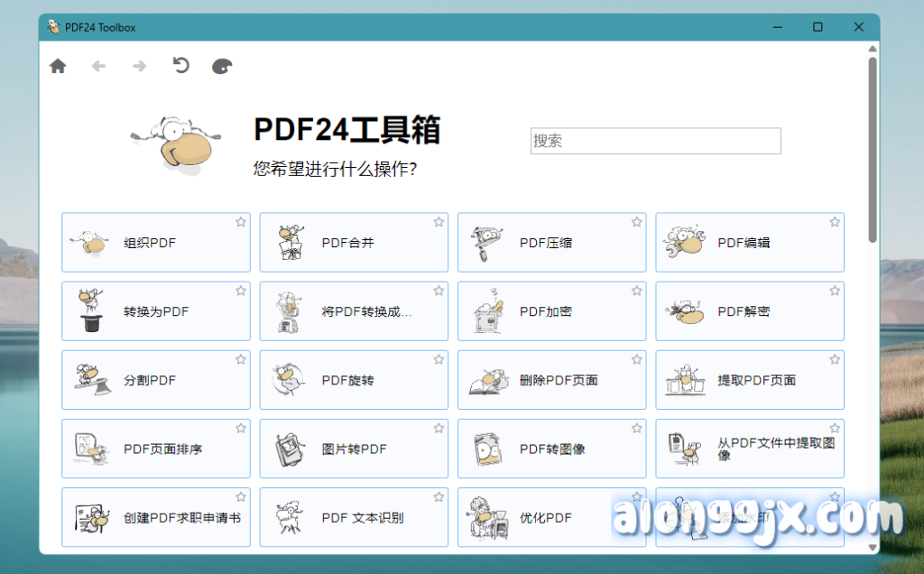
Task: Open the 图片转PDF image conversion tool
Action: click(x=353, y=449)
